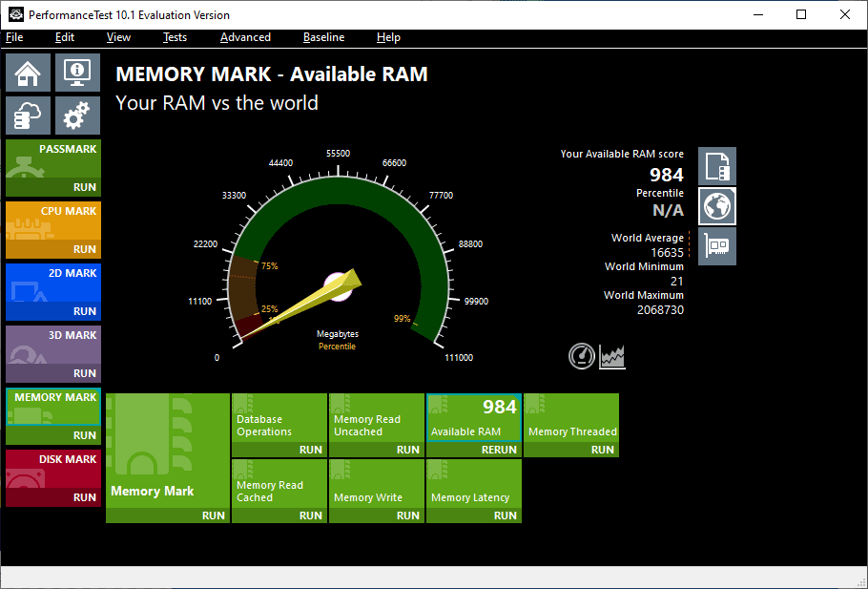
Task: Run the Database Operations test
Action: click(311, 450)
